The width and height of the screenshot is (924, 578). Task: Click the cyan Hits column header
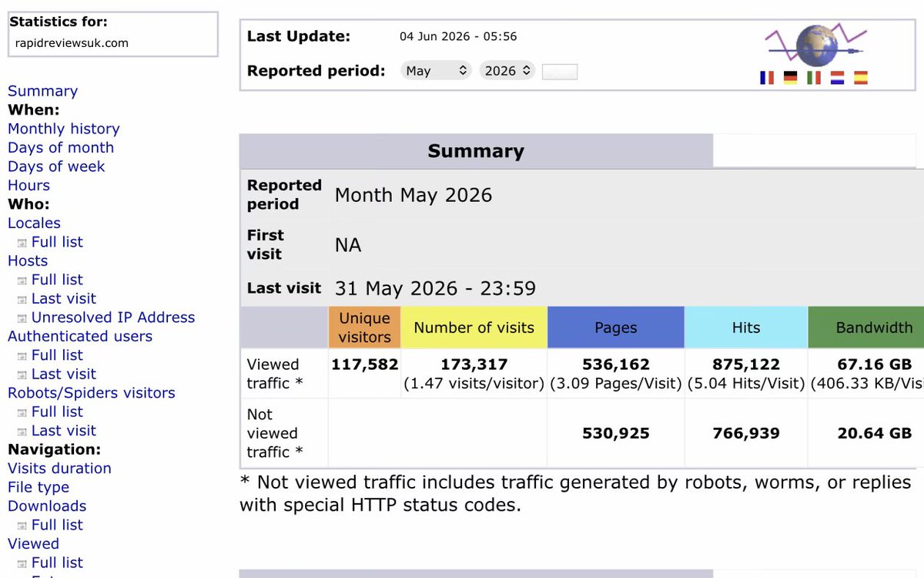(x=746, y=328)
